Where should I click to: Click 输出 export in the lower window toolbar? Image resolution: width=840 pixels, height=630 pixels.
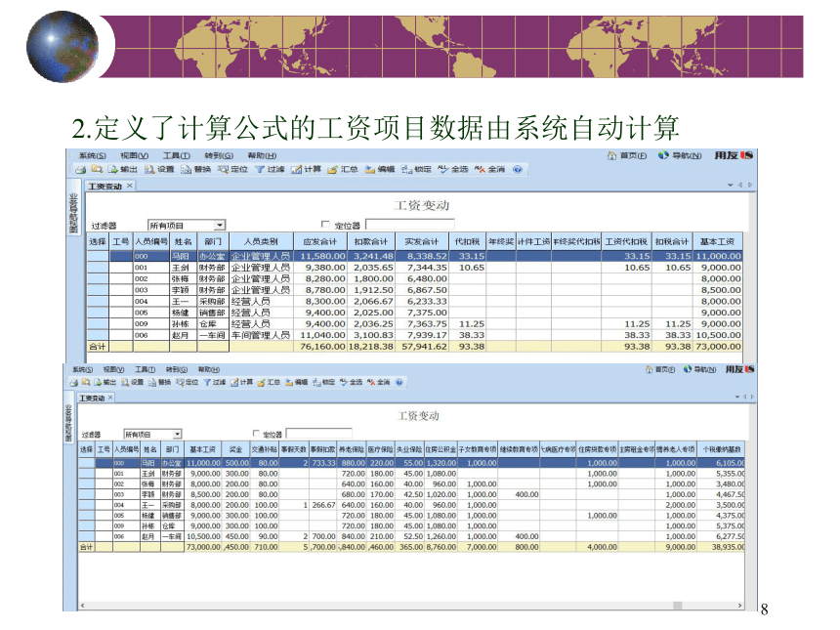pyautogui.click(x=105, y=383)
